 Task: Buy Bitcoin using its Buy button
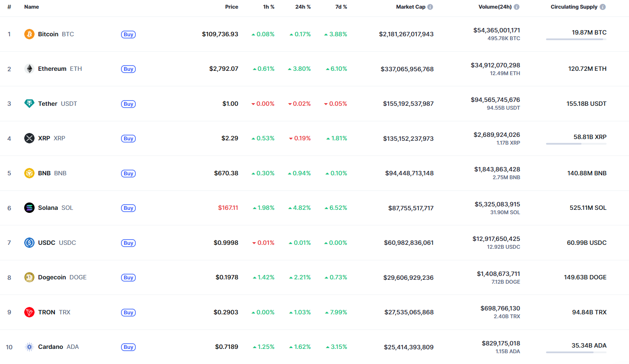[128, 35]
